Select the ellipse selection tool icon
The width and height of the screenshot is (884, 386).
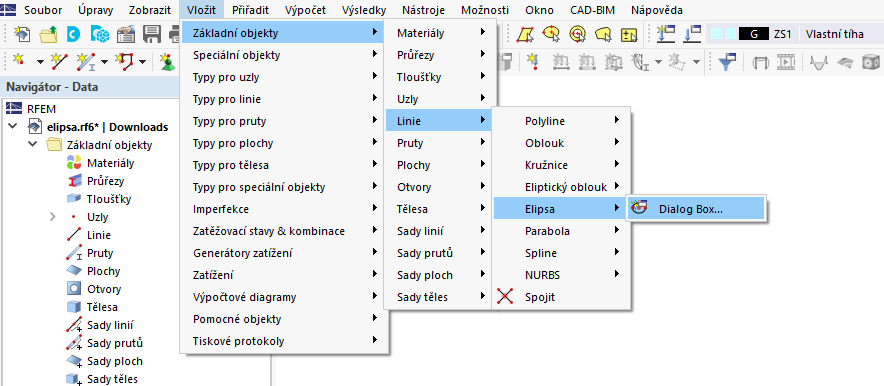click(x=551, y=34)
